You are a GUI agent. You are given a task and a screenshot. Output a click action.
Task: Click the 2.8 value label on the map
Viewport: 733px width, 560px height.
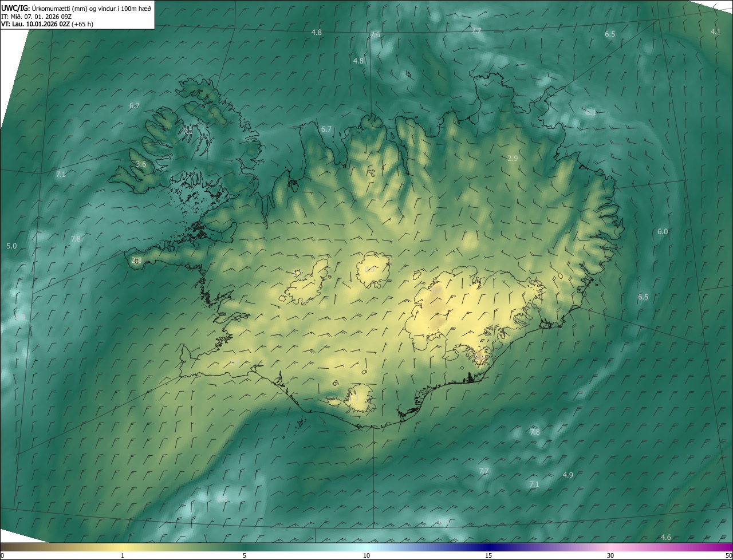(x=136, y=260)
